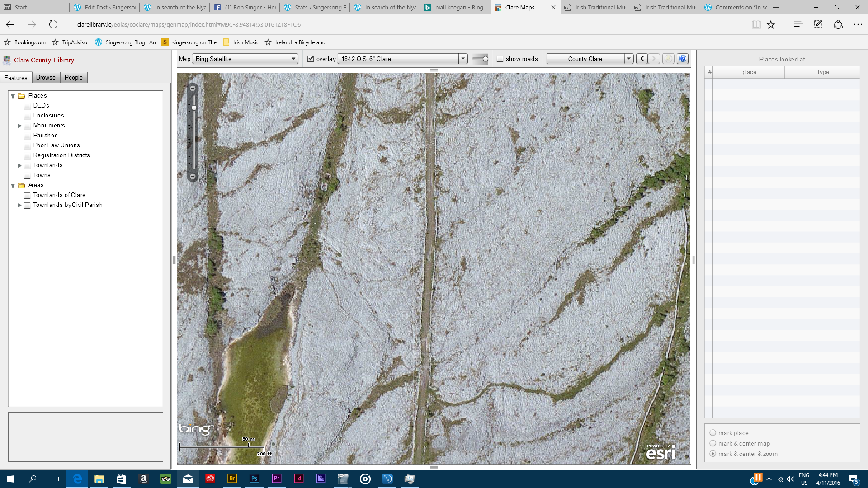Adjust the overlay opacity slider
The image size is (868, 488).
485,59
